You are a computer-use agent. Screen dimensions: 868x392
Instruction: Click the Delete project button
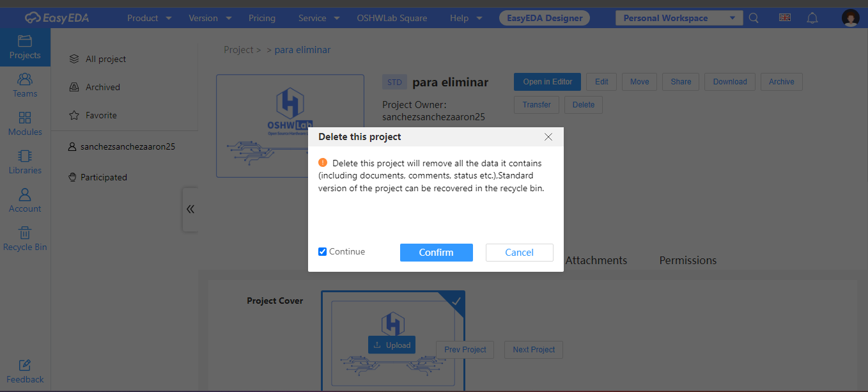click(x=584, y=105)
